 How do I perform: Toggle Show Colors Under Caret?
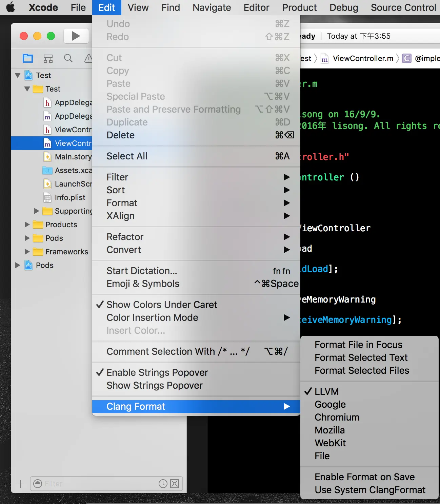tap(196, 305)
